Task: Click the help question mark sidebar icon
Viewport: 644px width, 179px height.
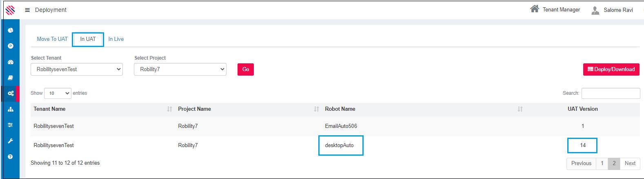Action: [x=11, y=157]
